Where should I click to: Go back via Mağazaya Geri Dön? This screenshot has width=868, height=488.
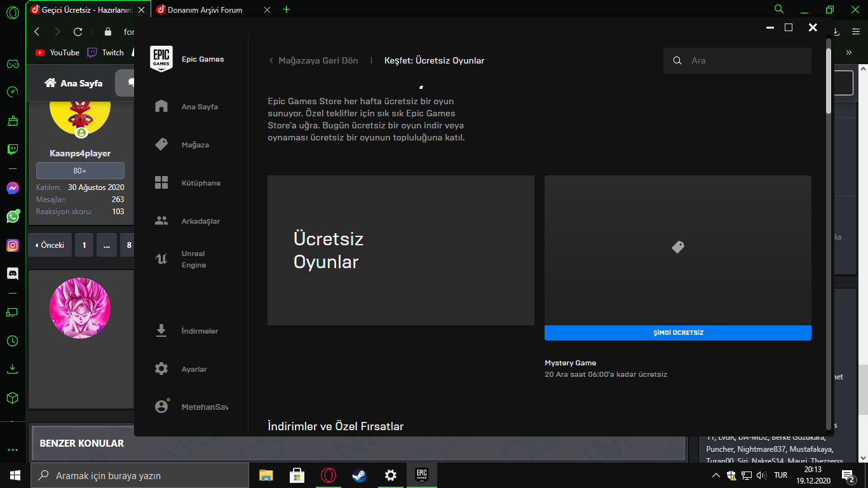click(x=313, y=60)
